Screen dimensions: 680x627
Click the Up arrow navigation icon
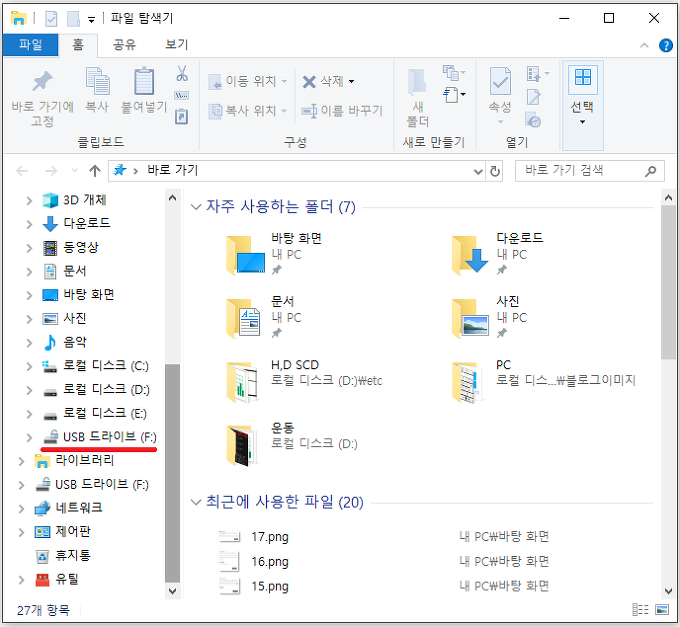[x=95, y=171]
